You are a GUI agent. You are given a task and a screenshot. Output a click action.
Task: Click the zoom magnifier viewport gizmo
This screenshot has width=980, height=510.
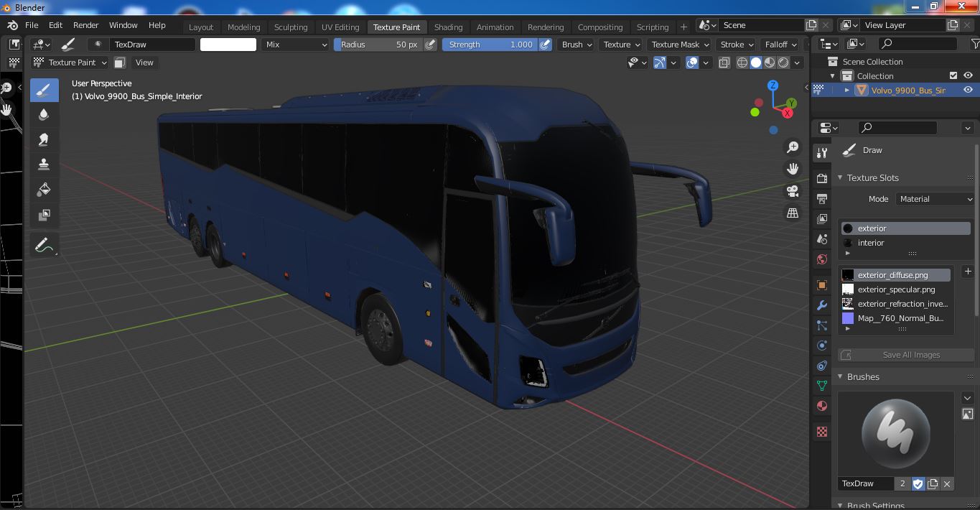coord(793,147)
